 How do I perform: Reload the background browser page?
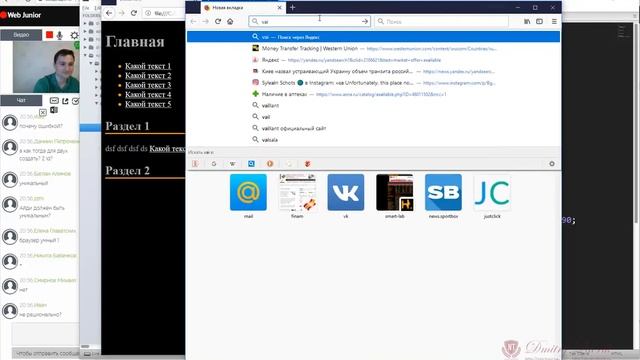pos(133,13)
